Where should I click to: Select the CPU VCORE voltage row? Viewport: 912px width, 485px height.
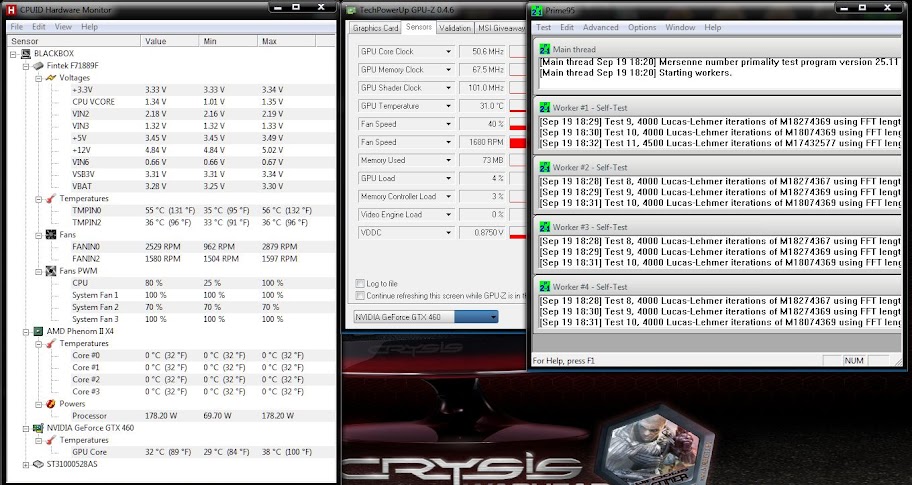(95, 102)
